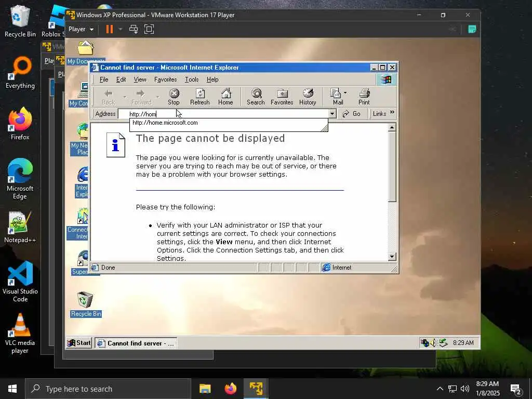Click the Windows logo throbber in IE
This screenshot has height=399, width=532.
386,79
